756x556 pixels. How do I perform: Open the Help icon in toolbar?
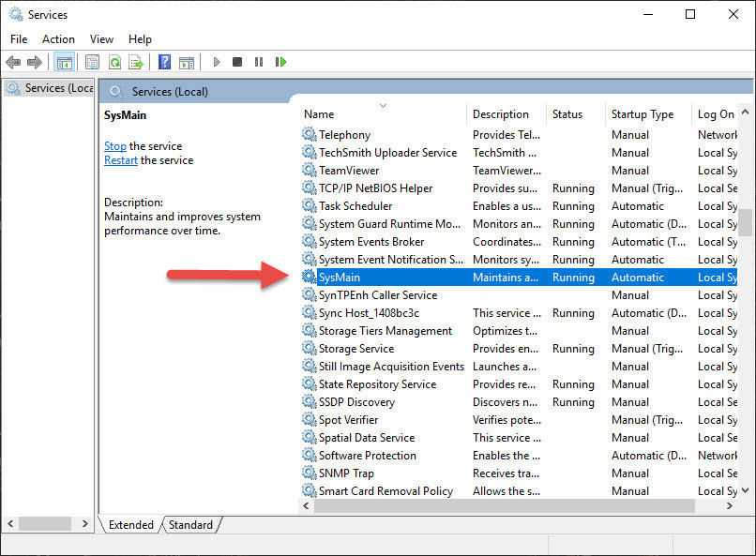[x=164, y=62]
